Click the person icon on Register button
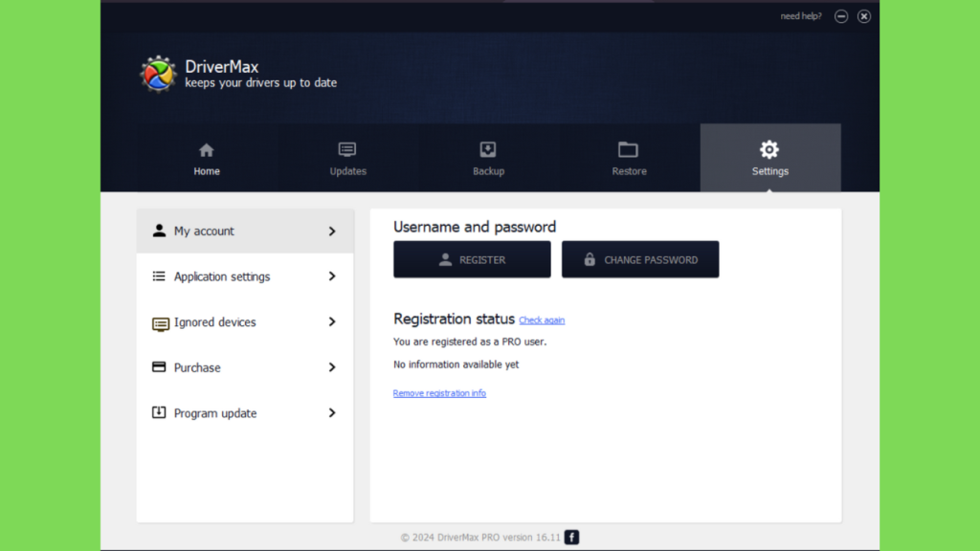 [x=445, y=259]
